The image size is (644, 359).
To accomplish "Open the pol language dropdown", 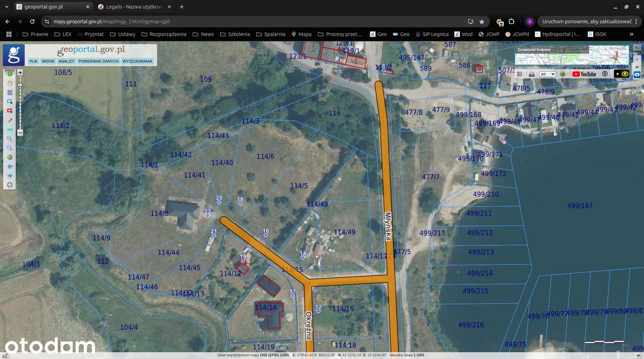I will [x=547, y=74].
